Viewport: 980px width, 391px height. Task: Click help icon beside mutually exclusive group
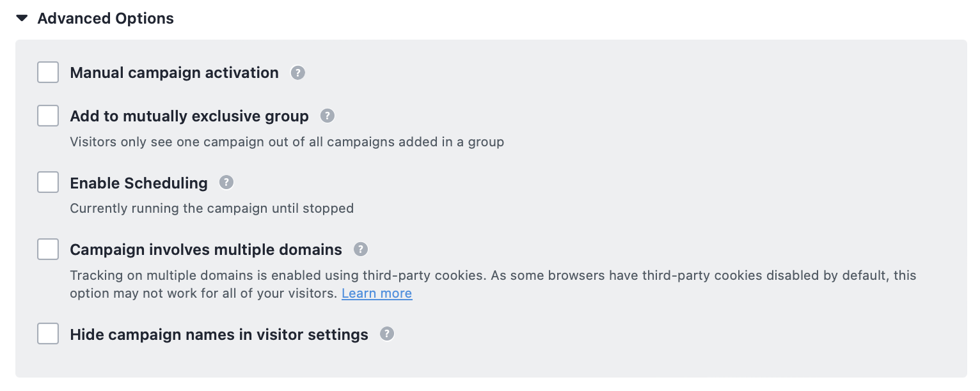click(328, 116)
